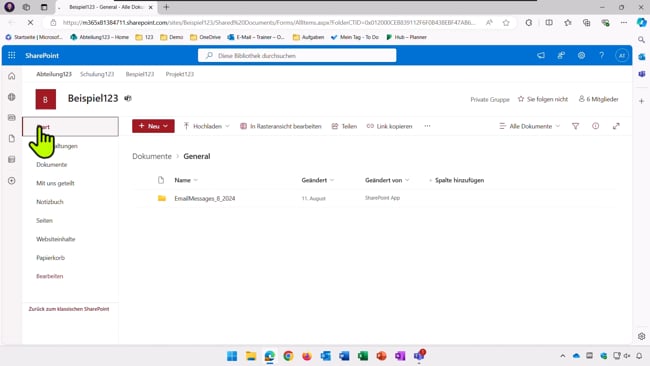Screen dimensions: 650x366
Task: Click the Diese Bibliothek durchsuchen search box
Action: click(x=297, y=56)
